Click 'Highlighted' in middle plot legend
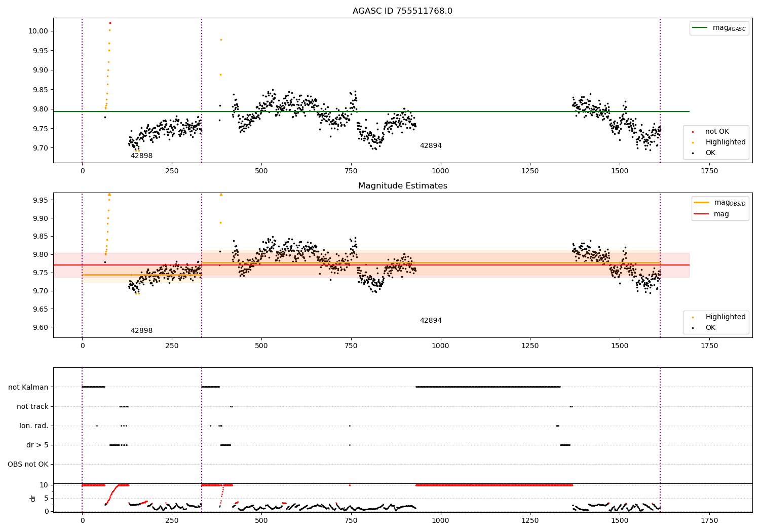The width and height of the screenshot is (760, 532). click(718, 317)
